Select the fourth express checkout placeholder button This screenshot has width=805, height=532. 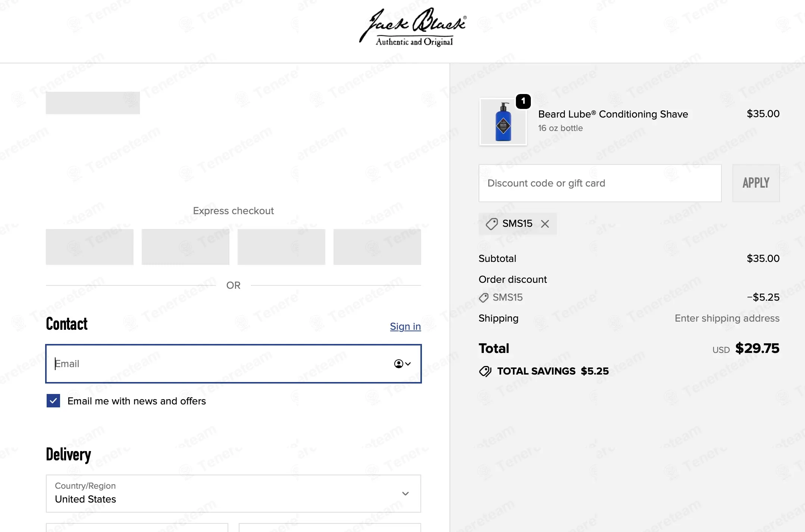(377, 247)
